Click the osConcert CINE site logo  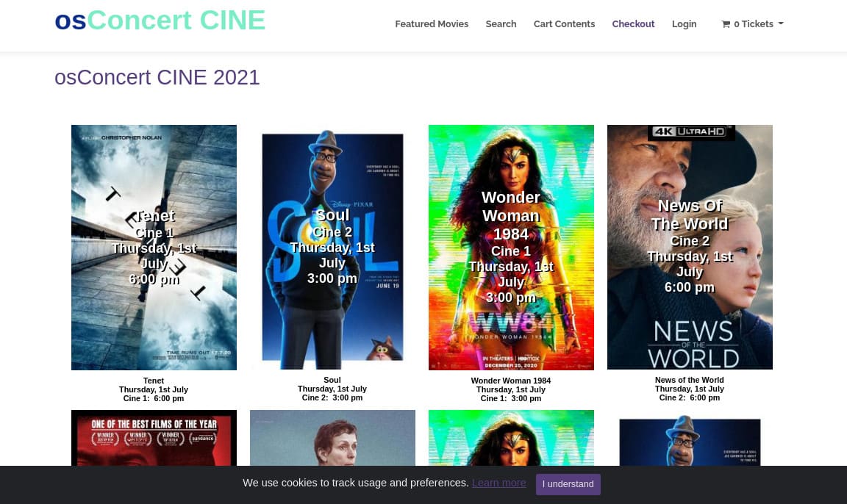click(160, 21)
